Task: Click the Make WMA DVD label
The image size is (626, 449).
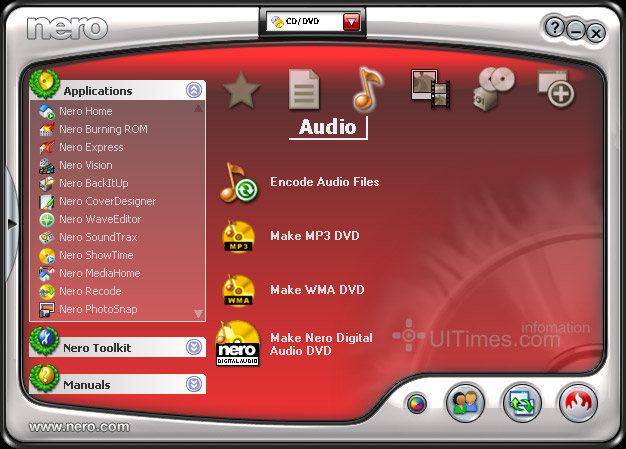Action: pos(317,290)
